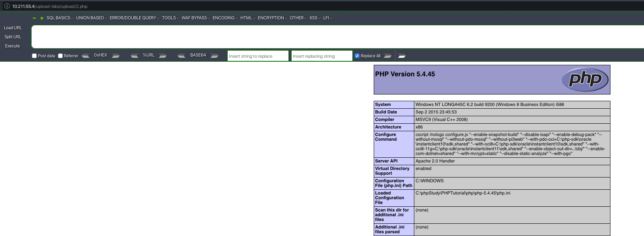Viewport: 644px width, 236px height.
Task: Click the browser address bar URL
Action: pos(50,6)
